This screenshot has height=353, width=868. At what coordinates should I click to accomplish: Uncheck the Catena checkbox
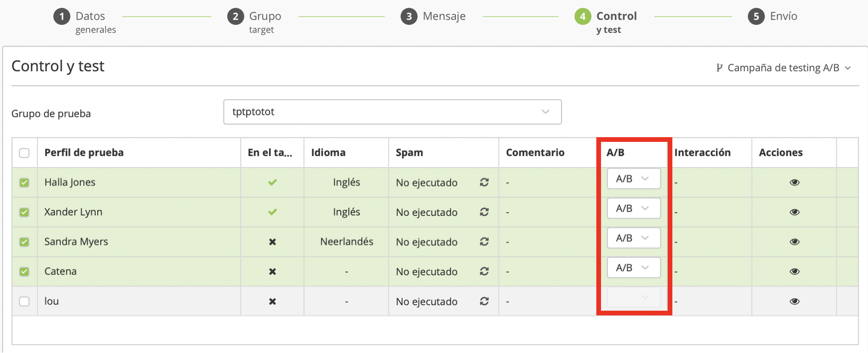(x=24, y=271)
